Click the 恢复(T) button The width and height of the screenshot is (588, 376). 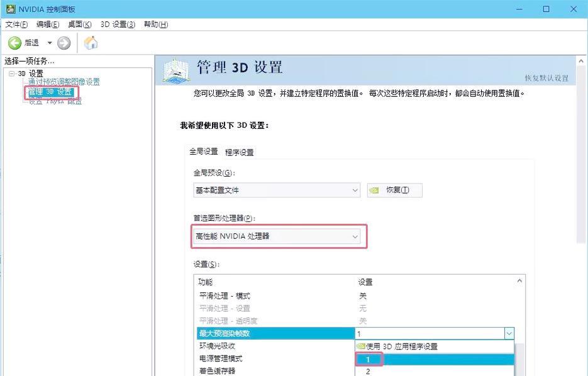click(394, 190)
